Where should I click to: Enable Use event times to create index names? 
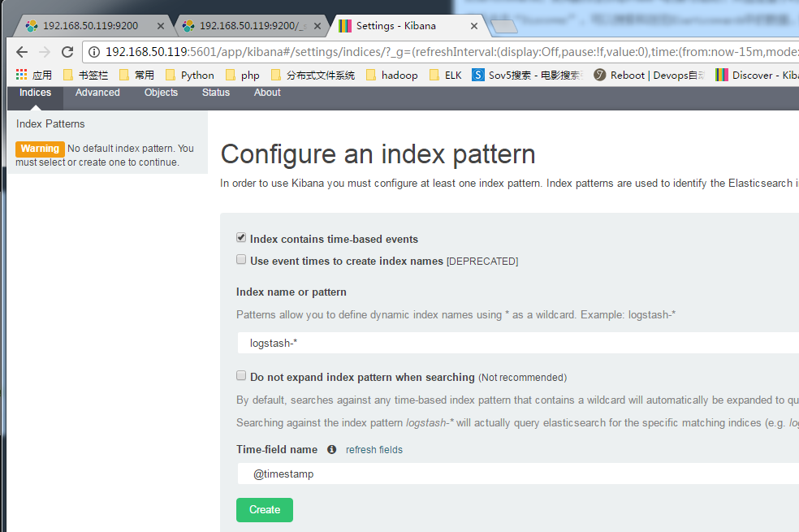241,259
